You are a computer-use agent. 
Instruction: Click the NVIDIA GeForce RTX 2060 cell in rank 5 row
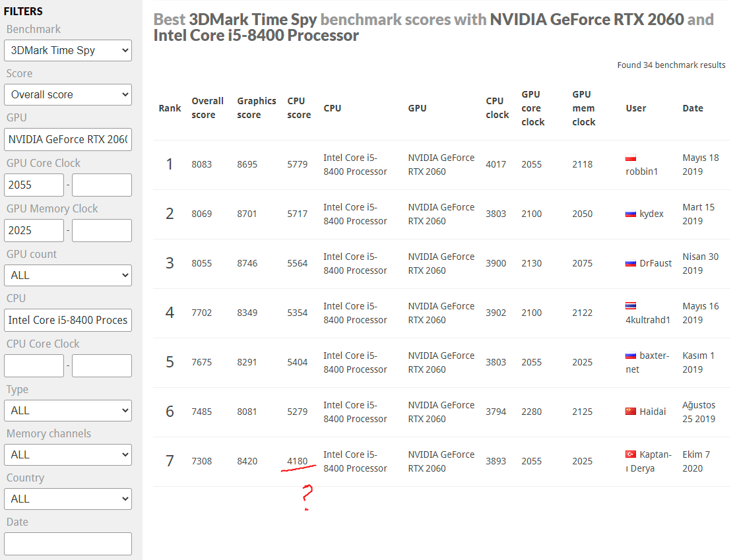[441, 362]
